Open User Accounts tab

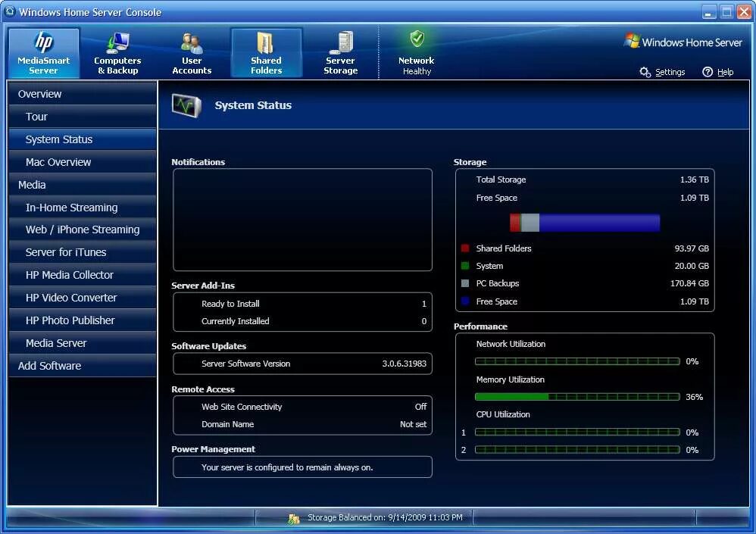coord(192,53)
